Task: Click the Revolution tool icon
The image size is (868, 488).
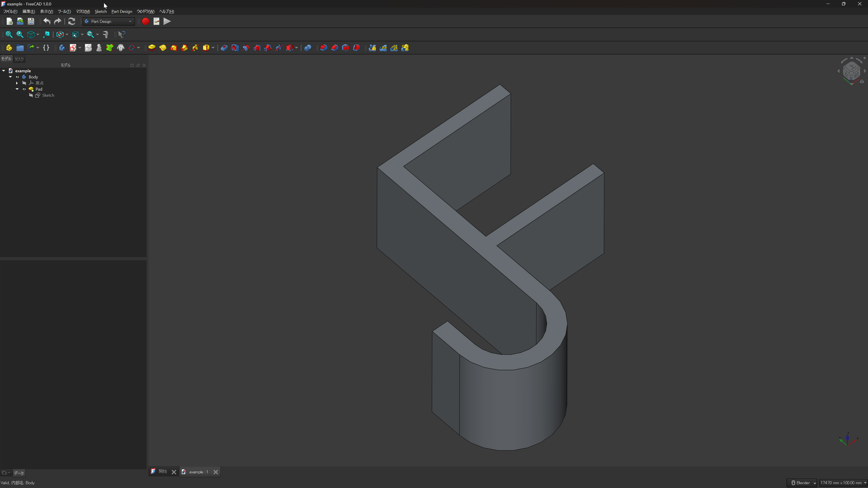Action: (163, 48)
